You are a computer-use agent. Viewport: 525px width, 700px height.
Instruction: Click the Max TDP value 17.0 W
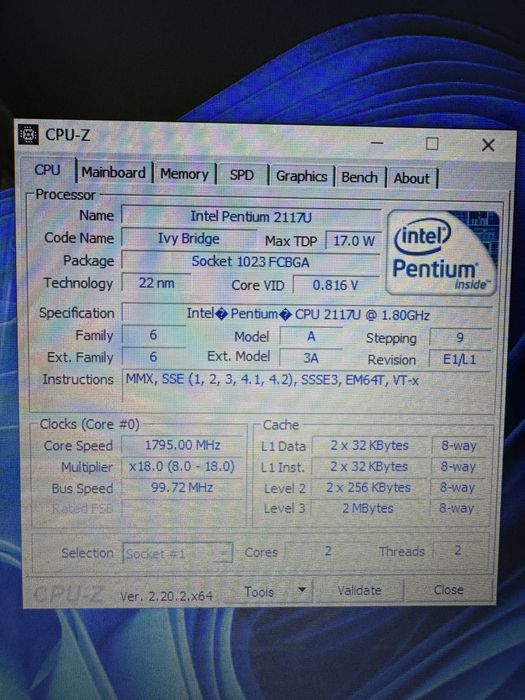click(354, 241)
